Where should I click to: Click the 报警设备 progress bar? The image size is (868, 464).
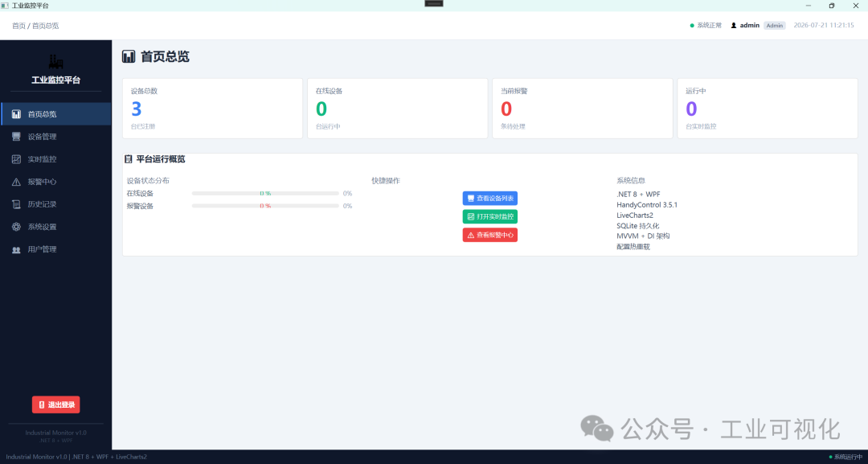(x=265, y=206)
